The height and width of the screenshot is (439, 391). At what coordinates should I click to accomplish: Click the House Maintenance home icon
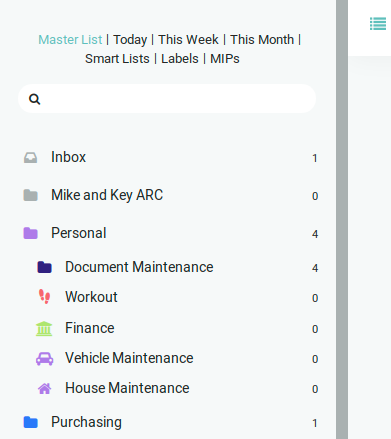click(x=44, y=389)
